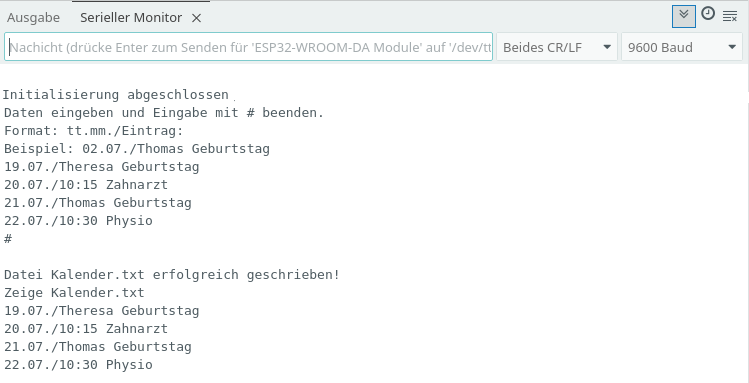Close the Serieller Monitor tab
The image size is (749, 383).
point(196,18)
